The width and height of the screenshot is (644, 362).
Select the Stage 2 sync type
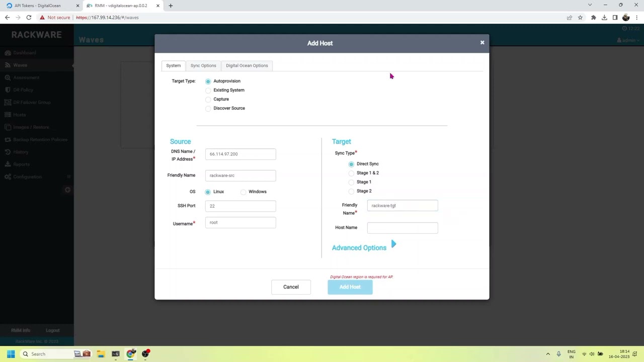click(351, 192)
